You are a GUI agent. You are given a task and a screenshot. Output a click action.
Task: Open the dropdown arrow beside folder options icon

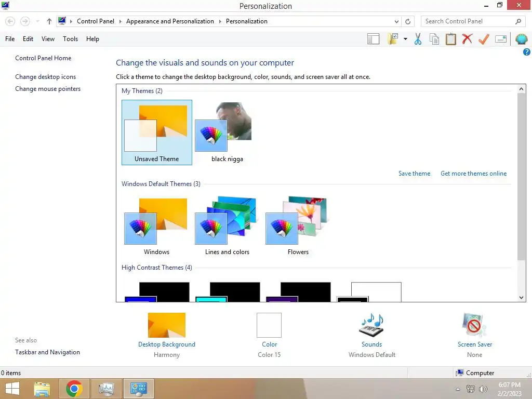[x=405, y=39]
